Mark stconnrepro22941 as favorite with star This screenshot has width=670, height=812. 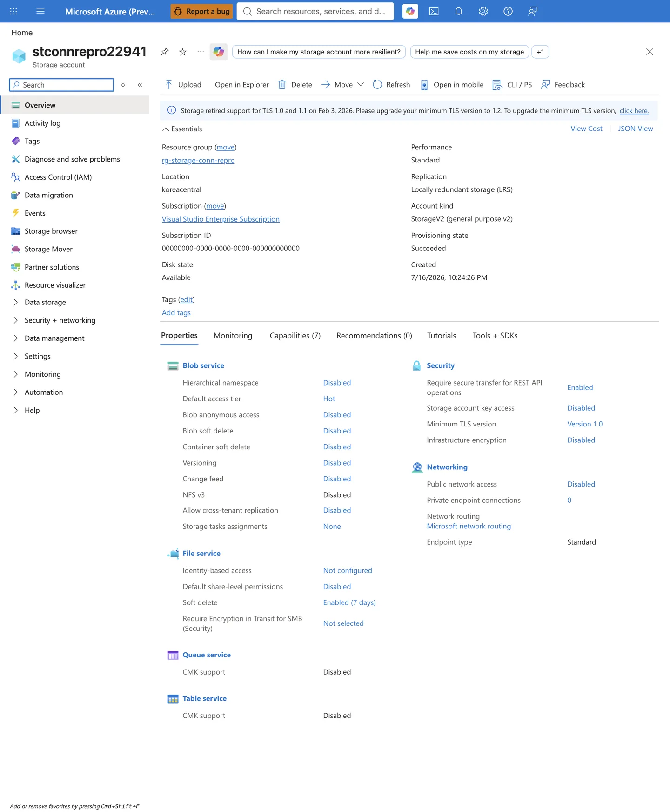pyautogui.click(x=182, y=52)
